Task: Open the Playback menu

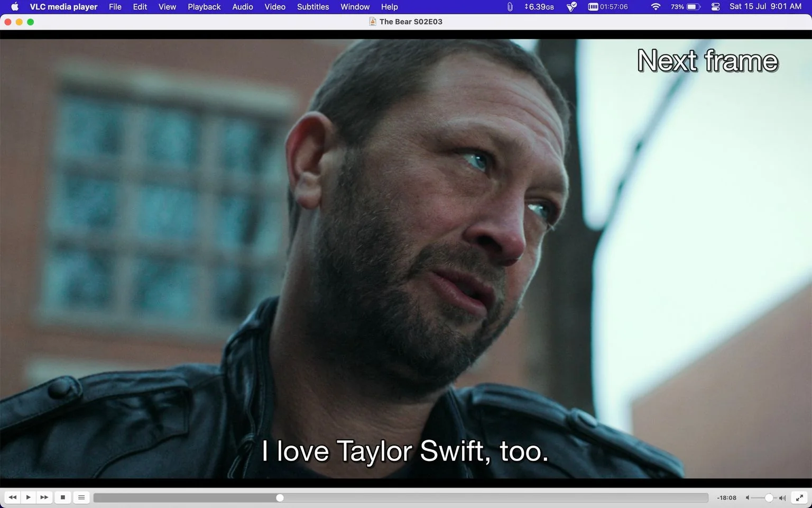Action: coord(204,7)
